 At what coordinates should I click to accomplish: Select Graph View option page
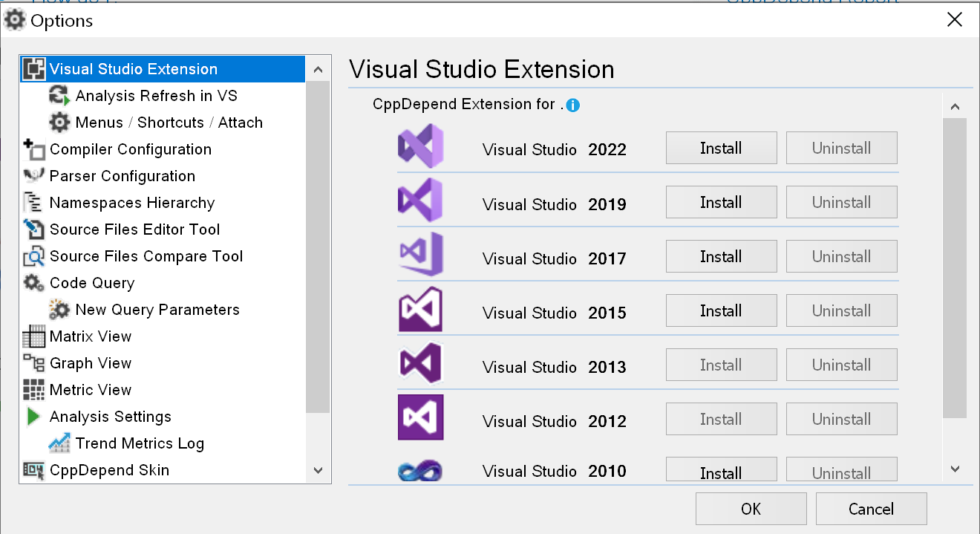[x=91, y=363]
